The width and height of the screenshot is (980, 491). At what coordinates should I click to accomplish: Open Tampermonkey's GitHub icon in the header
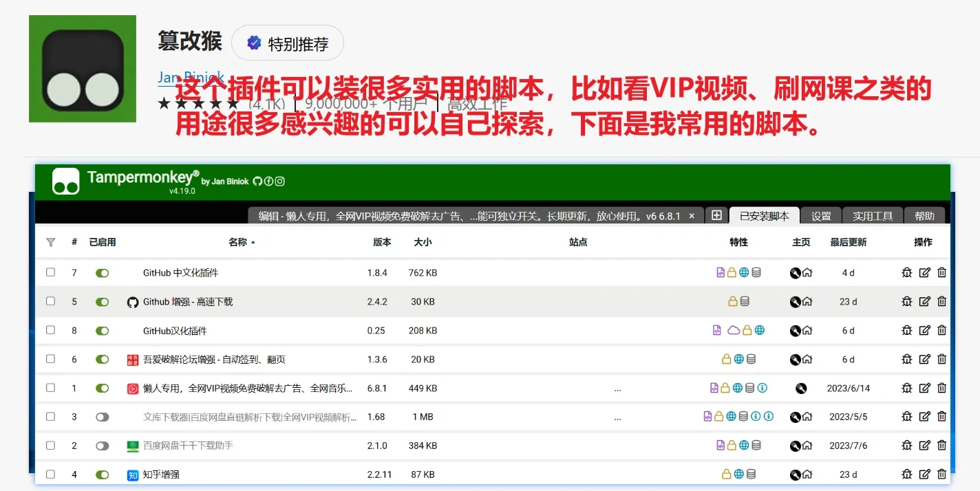[x=257, y=182]
